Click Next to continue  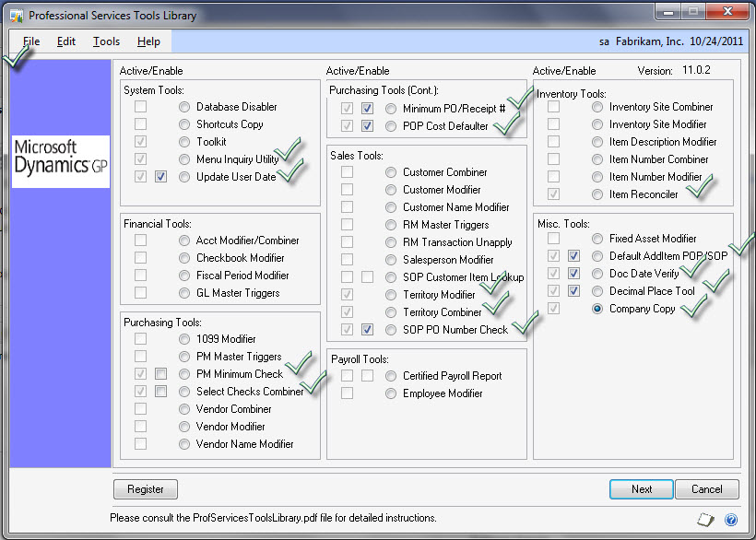point(641,489)
